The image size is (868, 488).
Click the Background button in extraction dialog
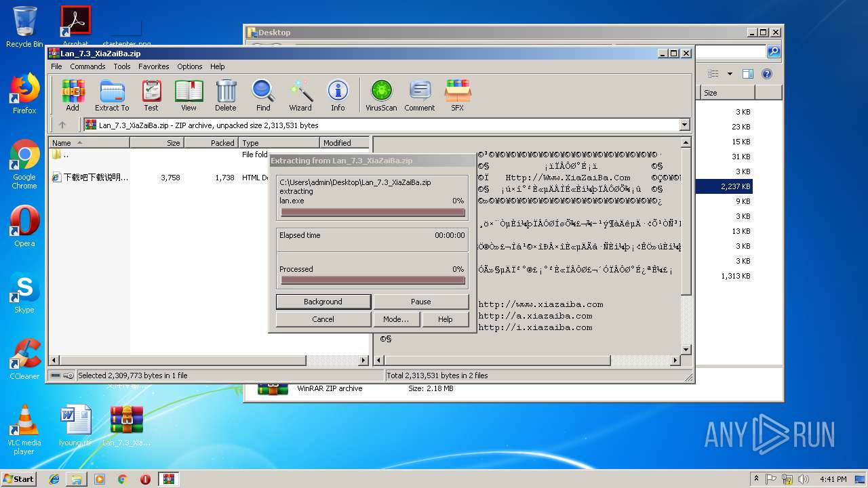323,302
